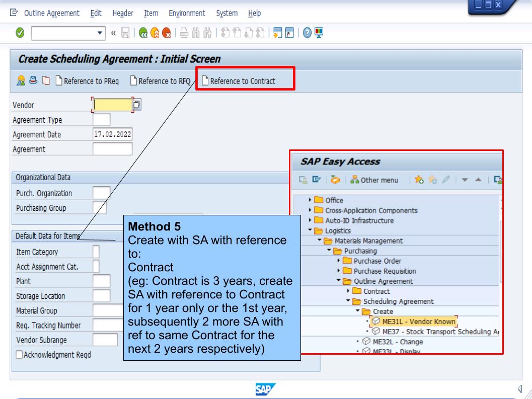Click the Purch. Organization field
The width and height of the screenshot is (532, 399).
pos(102,193)
